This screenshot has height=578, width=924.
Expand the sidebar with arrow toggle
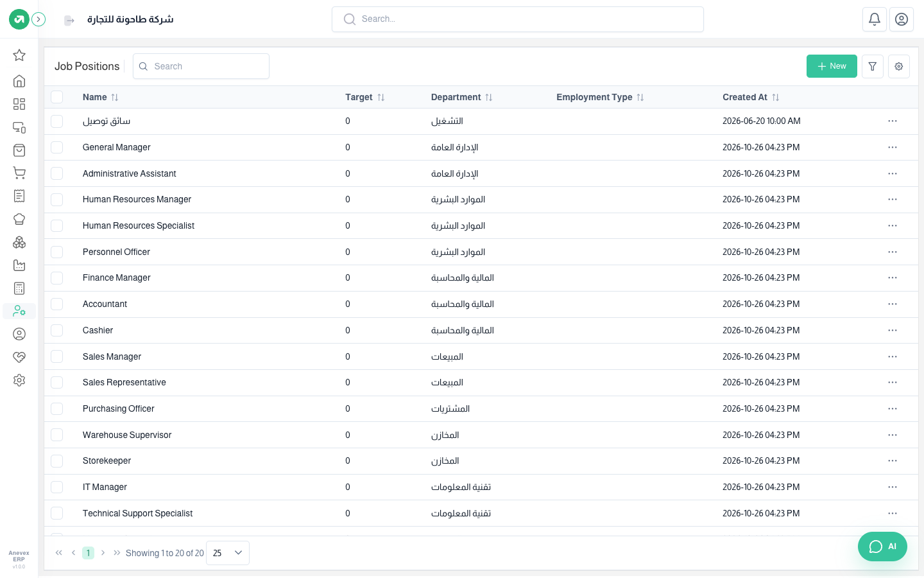(x=38, y=19)
